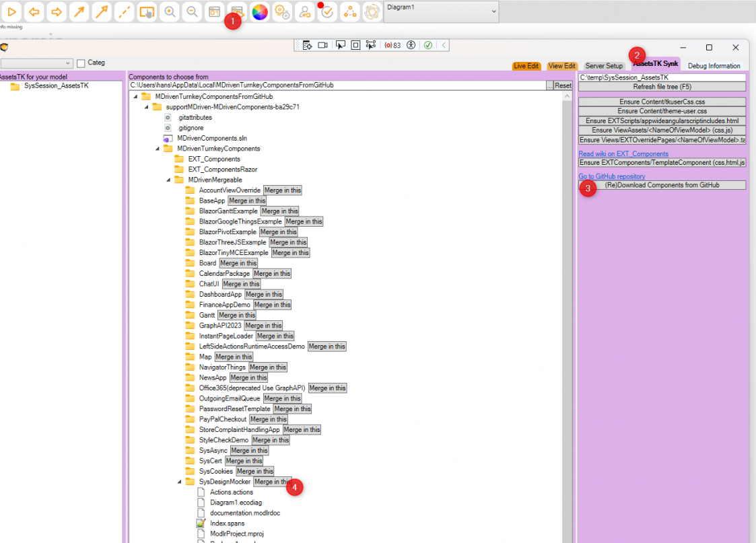Screen dimensions: 756x543
Task: Click the track focused element debug icon
Action: tap(371, 45)
